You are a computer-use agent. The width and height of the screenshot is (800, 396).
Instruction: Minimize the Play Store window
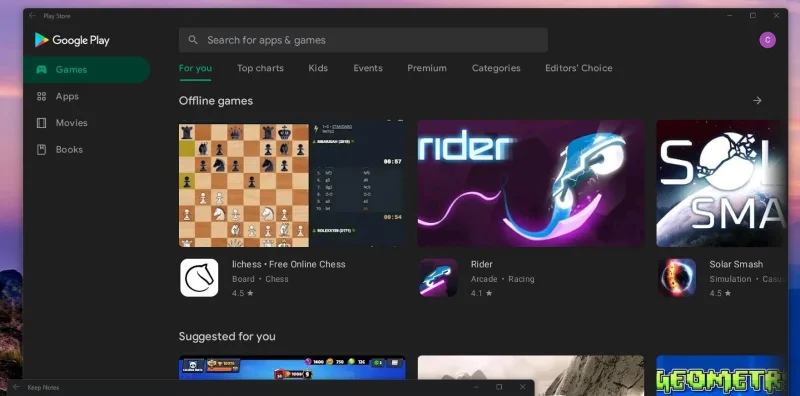click(x=729, y=16)
